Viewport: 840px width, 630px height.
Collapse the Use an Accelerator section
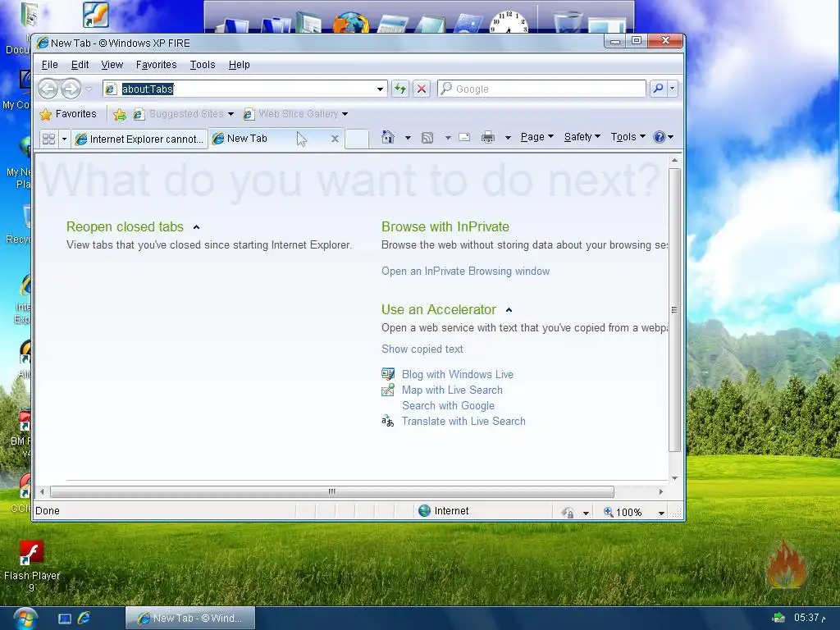pyautogui.click(x=509, y=310)
